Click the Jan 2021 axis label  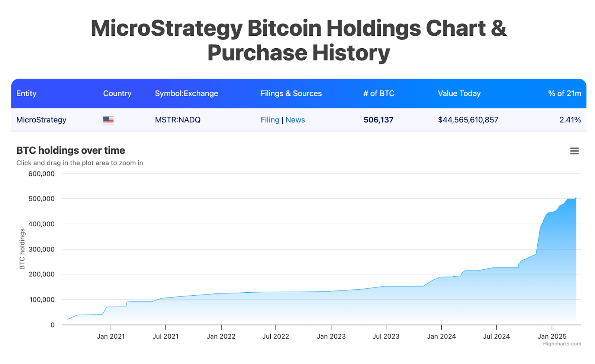[111, 337]
